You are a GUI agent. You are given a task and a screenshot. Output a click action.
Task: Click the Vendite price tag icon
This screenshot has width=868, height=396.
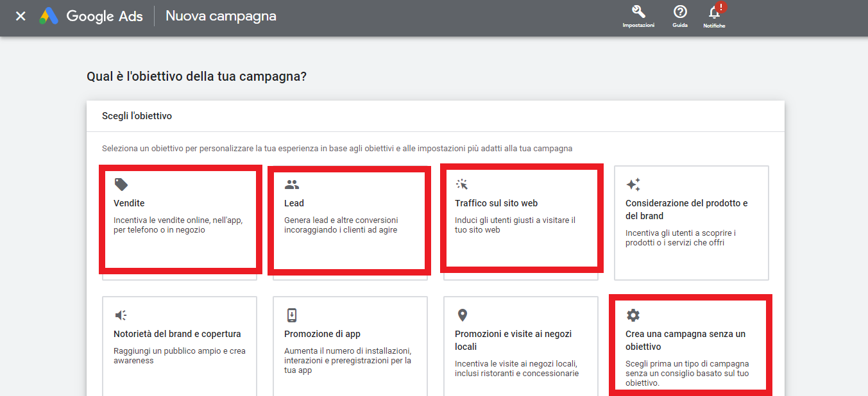(x=121, y=185)
